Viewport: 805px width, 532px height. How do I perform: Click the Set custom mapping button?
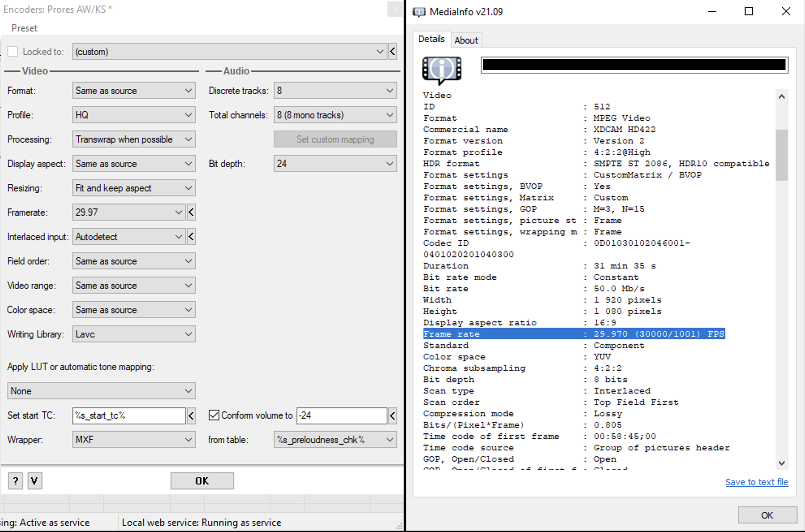335,139
